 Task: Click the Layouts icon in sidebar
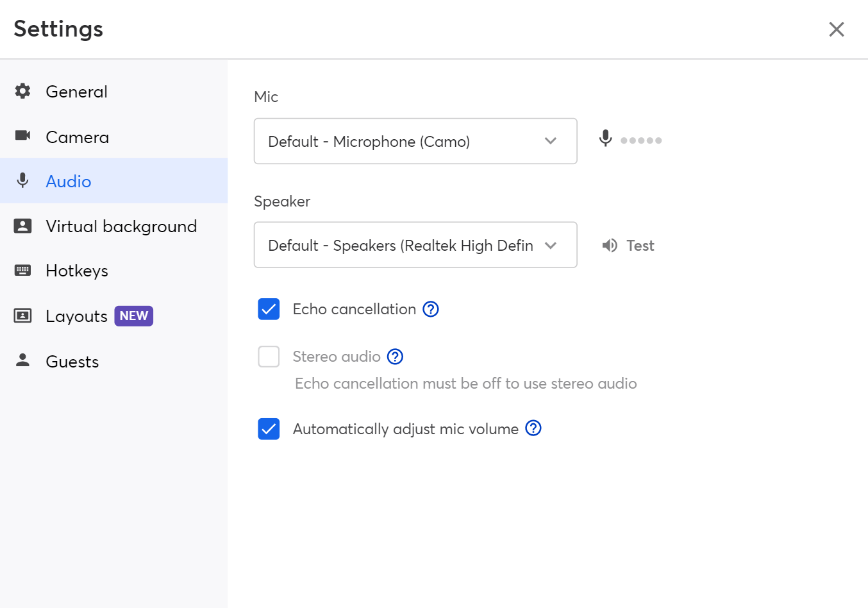click(23, 316)
